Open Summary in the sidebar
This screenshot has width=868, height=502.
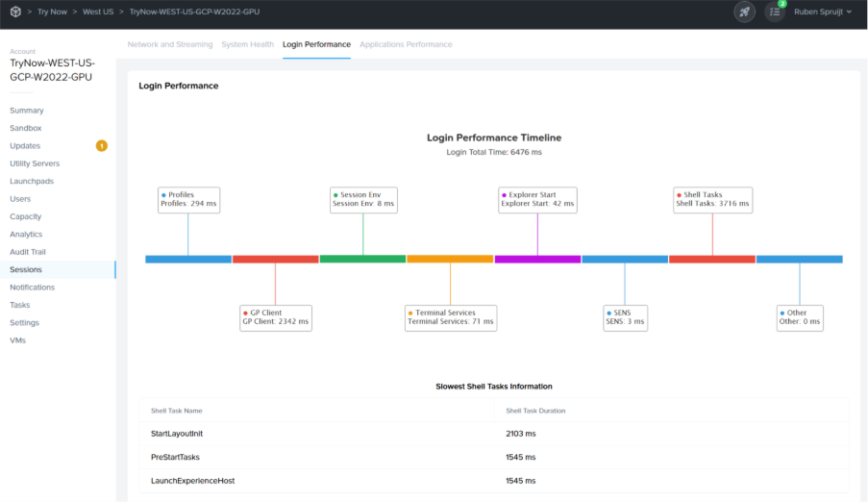(27, 111)
